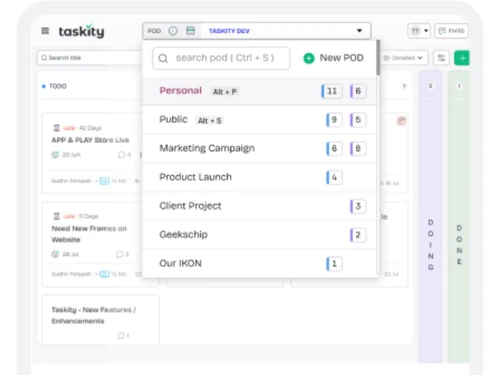The height and width of the screenshot is (375, 500).
Task: Click the hourglass Late 42 Days icon
Action: (x=56, y=128)
